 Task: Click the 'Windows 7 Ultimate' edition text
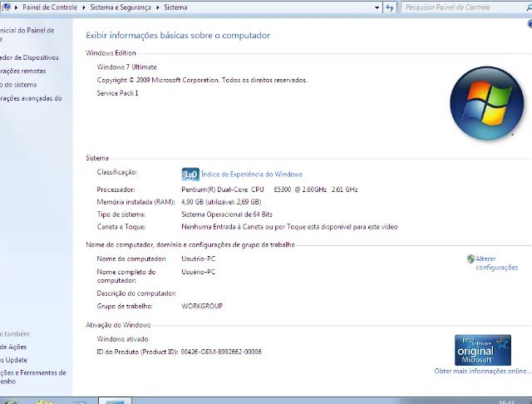[127, 67]
